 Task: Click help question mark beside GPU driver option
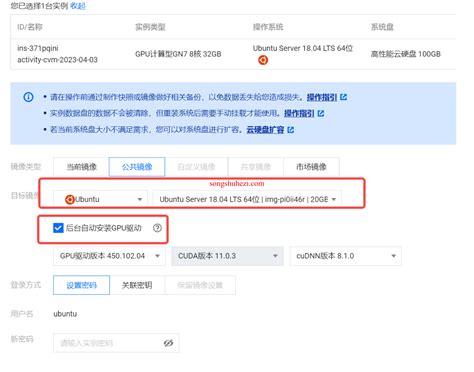pos(157,228)
